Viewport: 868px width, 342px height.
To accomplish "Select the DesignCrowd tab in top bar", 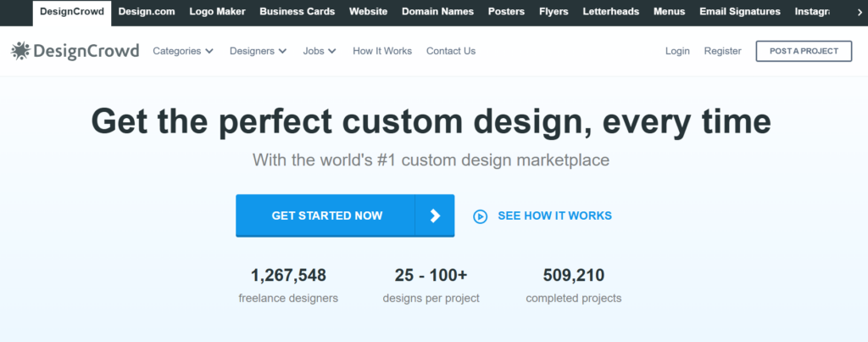I will click(72, 12).
